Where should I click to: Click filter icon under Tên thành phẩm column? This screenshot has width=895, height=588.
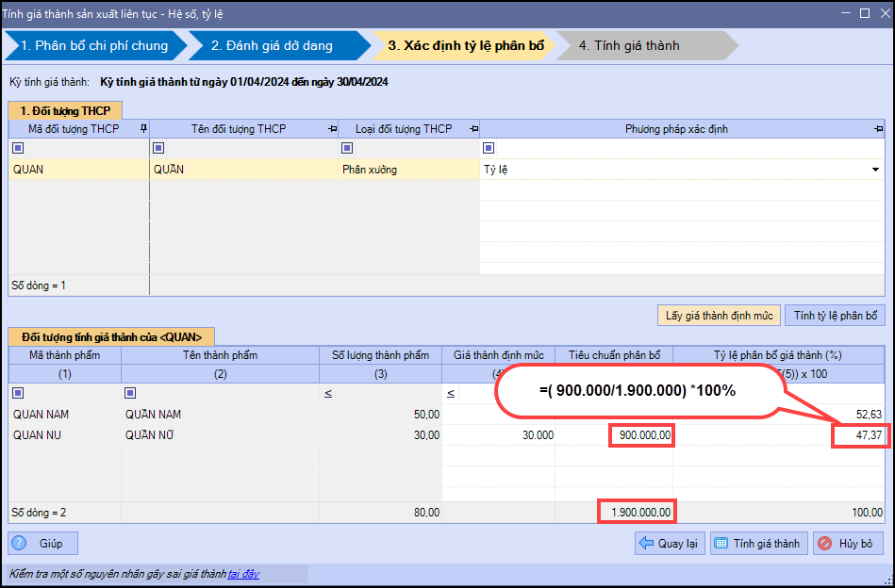130,393
